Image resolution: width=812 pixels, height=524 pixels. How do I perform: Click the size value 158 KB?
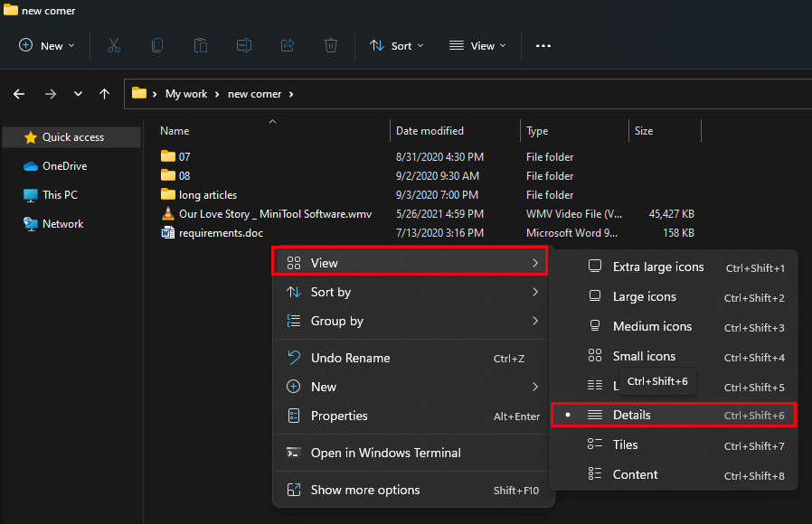[x=678, y=233]
